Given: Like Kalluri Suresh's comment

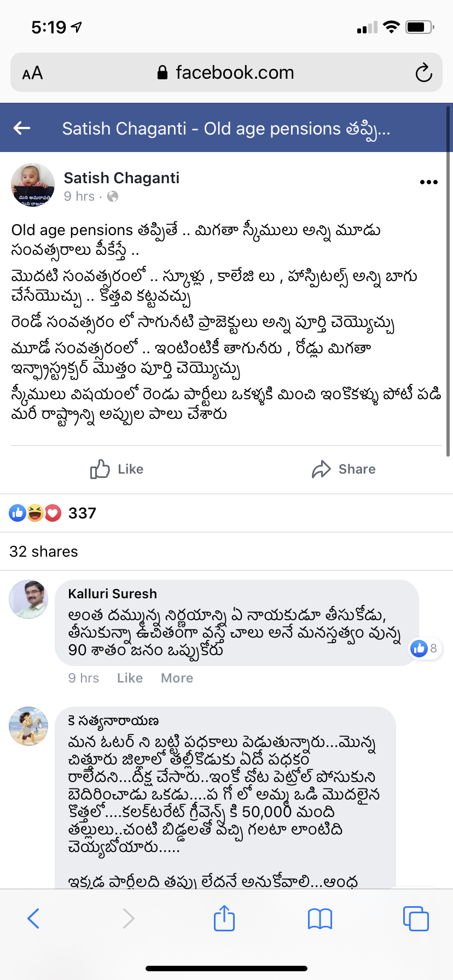Looking at the screenshot, I should pos(130,678).
